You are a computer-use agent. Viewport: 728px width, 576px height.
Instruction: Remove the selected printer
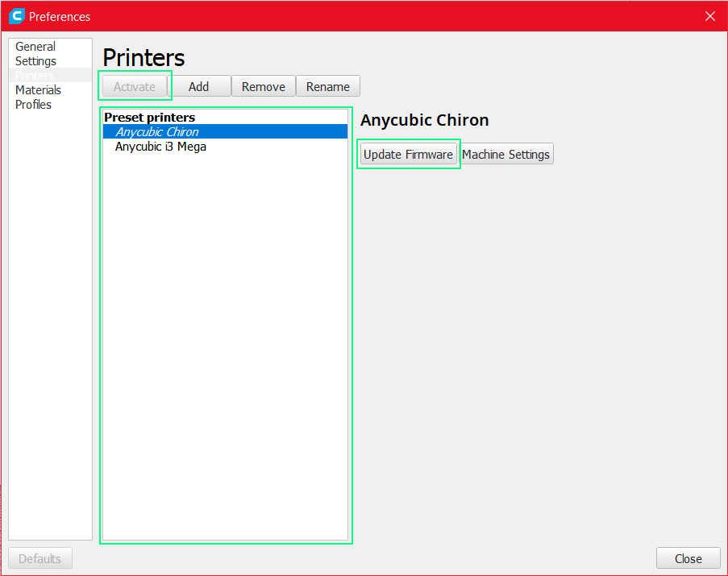coord(264,86)
